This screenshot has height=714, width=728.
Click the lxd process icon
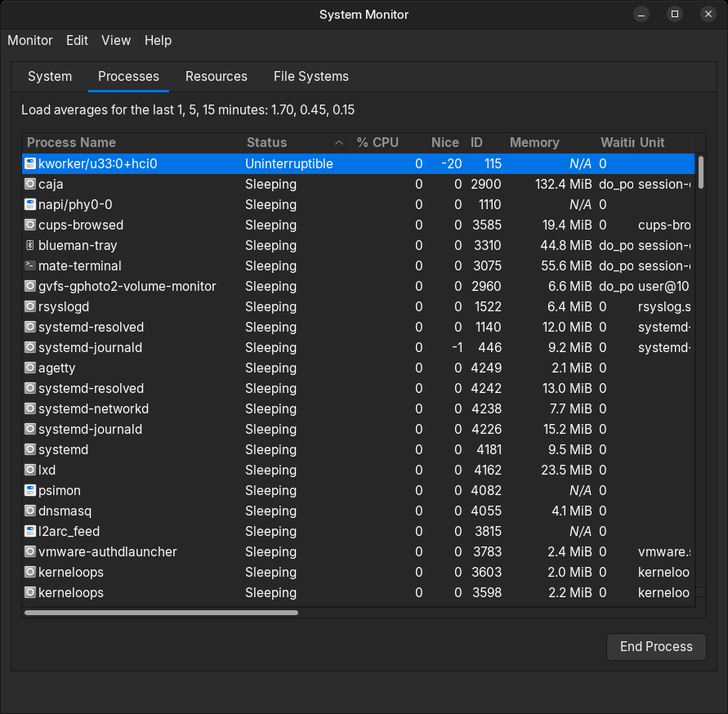point(30,470)
